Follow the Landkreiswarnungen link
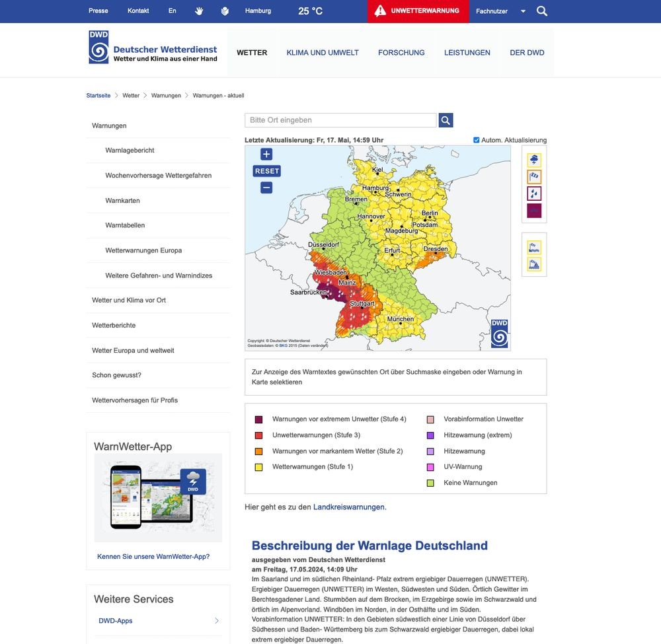 coord(348,507)
